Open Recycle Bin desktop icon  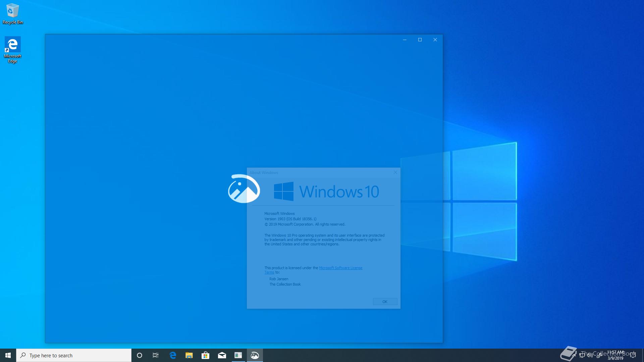[13, 14]
